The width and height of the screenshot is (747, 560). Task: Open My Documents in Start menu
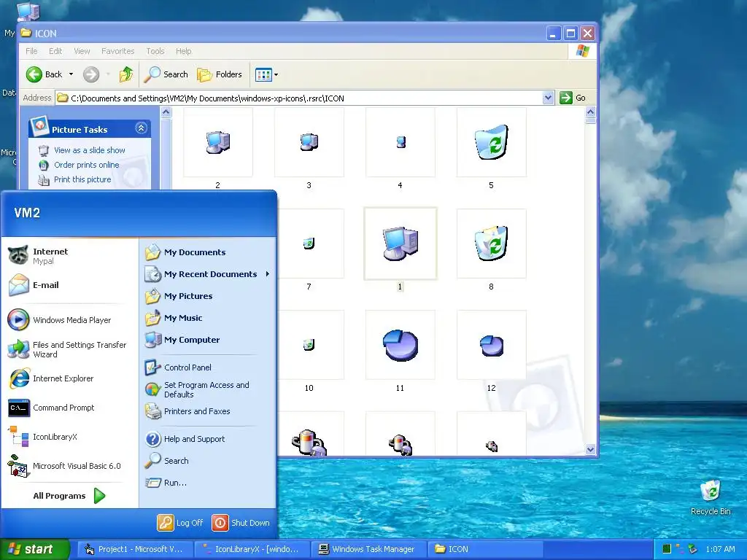[208, 252]
